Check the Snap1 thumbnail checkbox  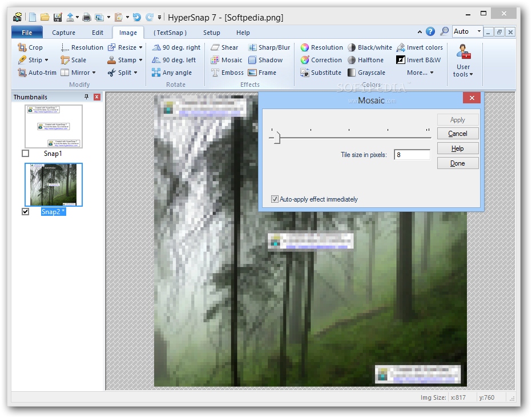click(x=26, y=154)
